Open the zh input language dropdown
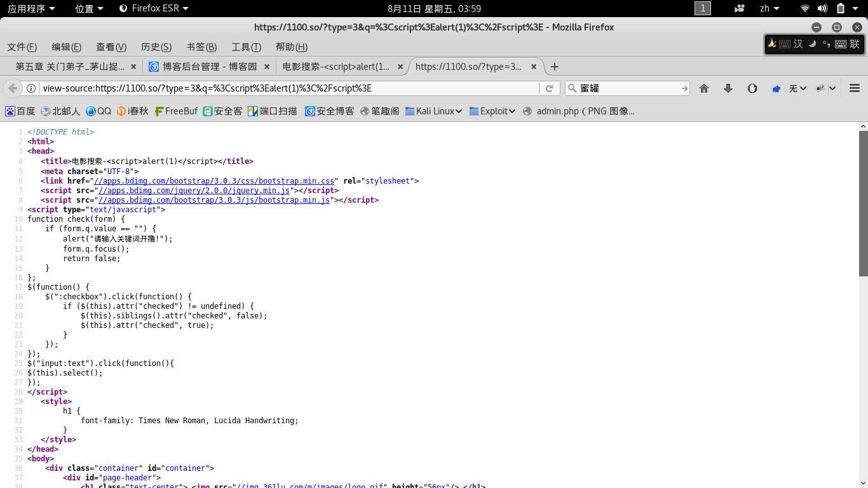 tap(769, 8)
